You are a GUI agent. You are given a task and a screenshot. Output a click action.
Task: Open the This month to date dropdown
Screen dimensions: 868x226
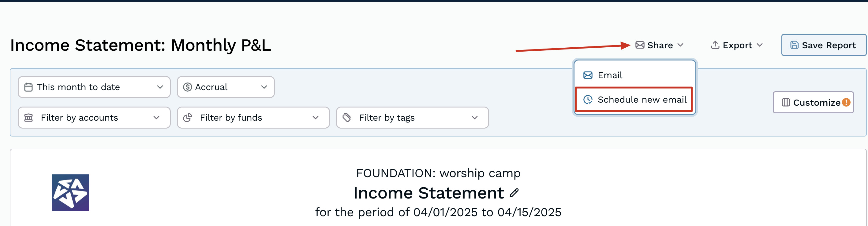point(94,87)
